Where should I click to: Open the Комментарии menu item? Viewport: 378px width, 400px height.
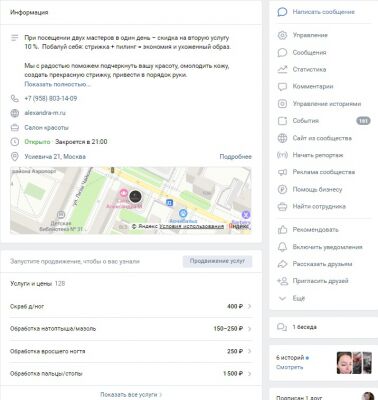(x=323, y=87)
